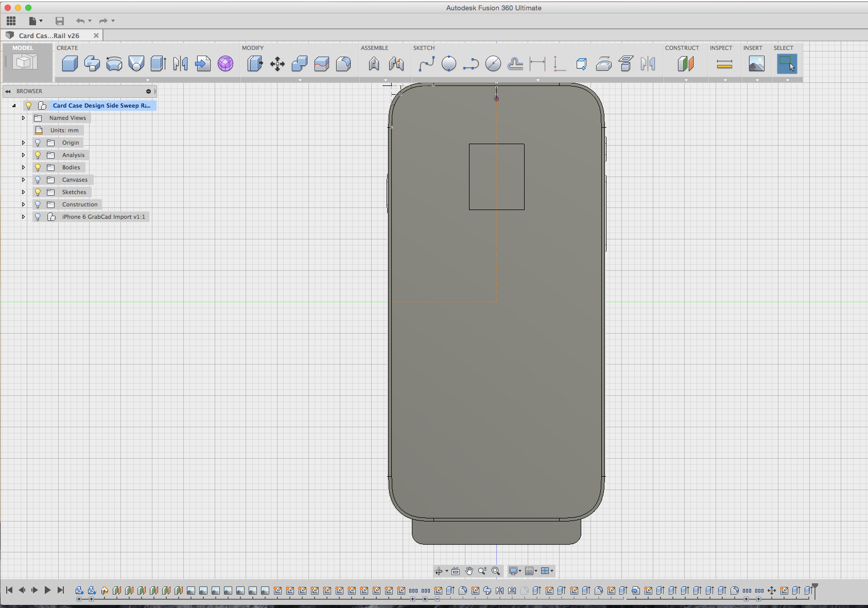Click the rectangle sketch on phone body
The width and height of the screenshot is (868, 608).
pyautogui.click(x=497, y=177)
